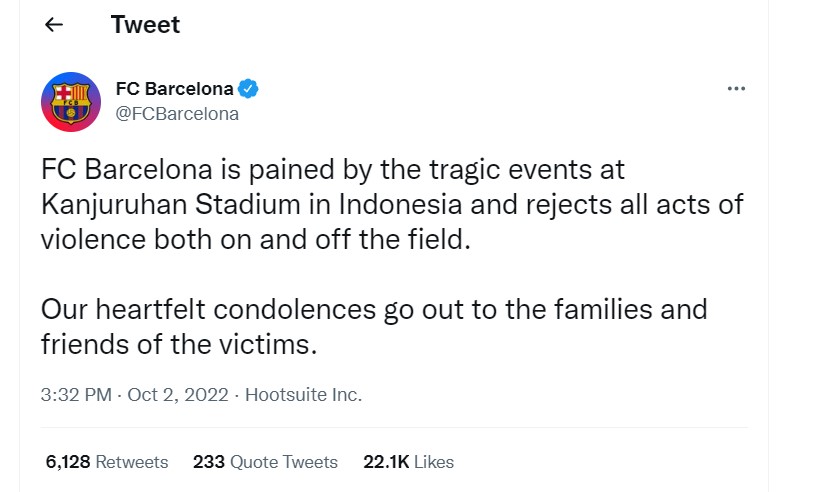Click the word 'Indonesia' in the tweet
Screen dimensions: 817x492
(x=400, y=204)
